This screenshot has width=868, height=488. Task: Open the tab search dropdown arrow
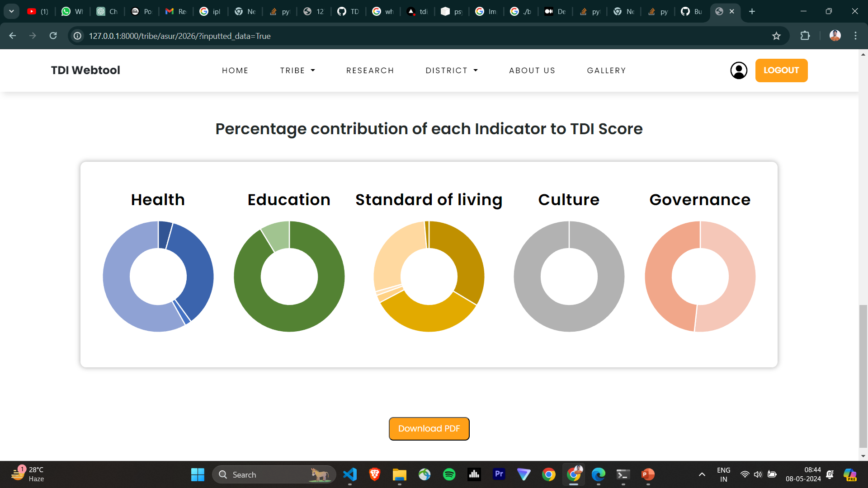pyautogui.click(x=11, y=11)
